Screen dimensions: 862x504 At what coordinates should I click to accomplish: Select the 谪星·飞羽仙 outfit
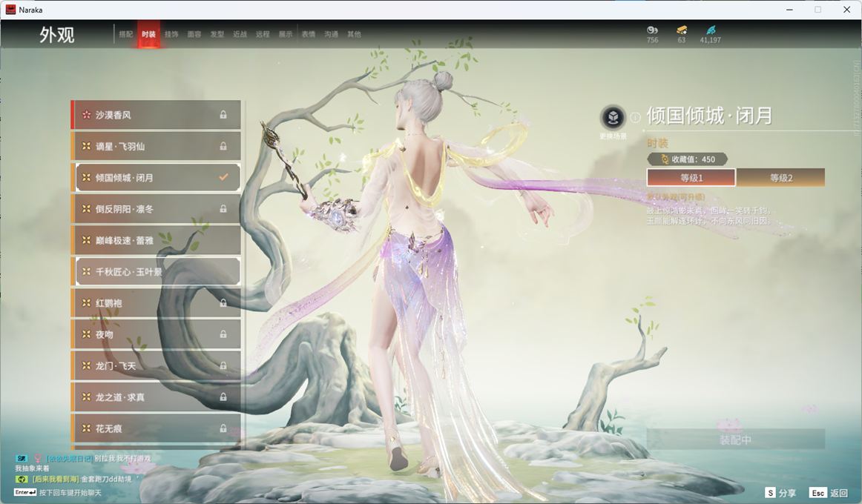click(x=156, y=146)
